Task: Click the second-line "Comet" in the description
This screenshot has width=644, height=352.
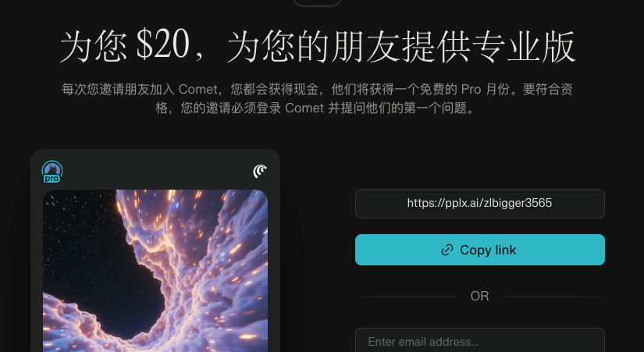Action: [x=304, y=108]
